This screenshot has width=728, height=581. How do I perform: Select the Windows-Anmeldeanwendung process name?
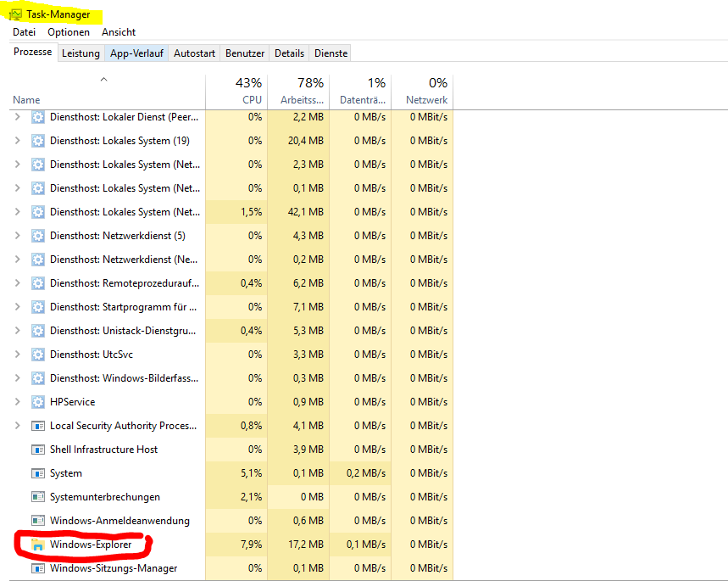click(119, 521)
